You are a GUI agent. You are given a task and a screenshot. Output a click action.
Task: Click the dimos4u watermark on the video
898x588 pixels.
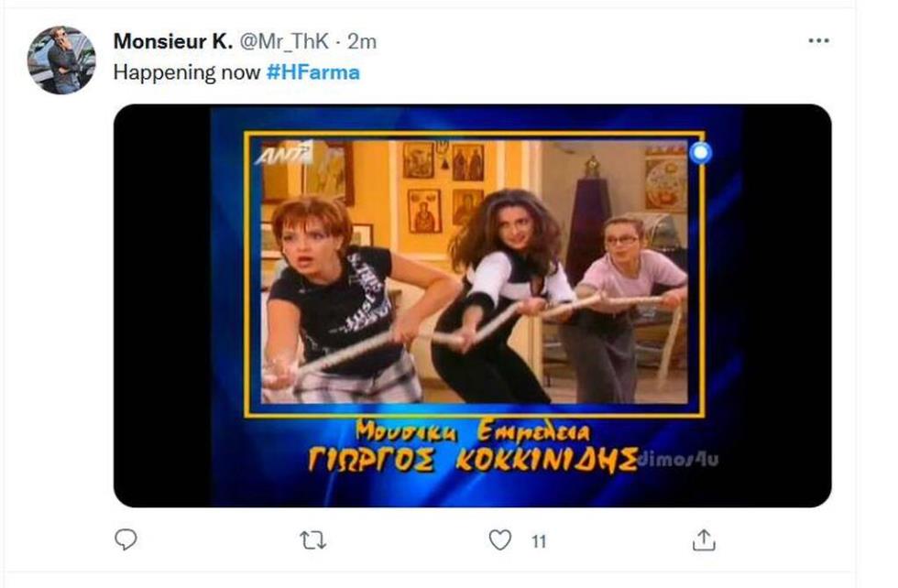point(677,459)
